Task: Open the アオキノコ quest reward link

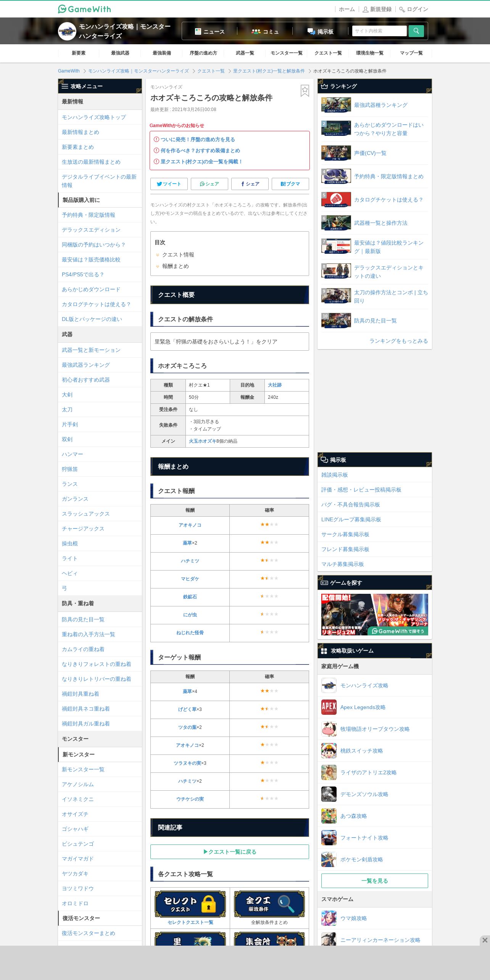Action: pyautogui.click(x=190, y=525)
